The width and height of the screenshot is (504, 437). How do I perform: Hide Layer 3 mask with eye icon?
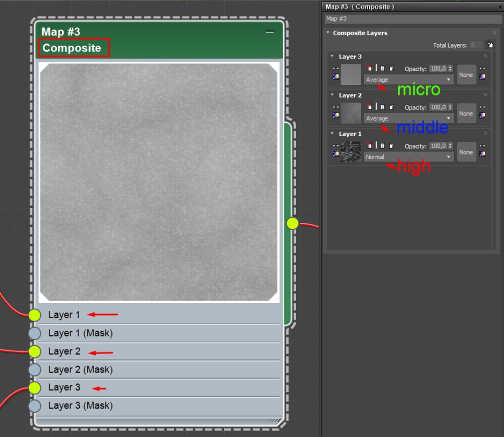482,68
